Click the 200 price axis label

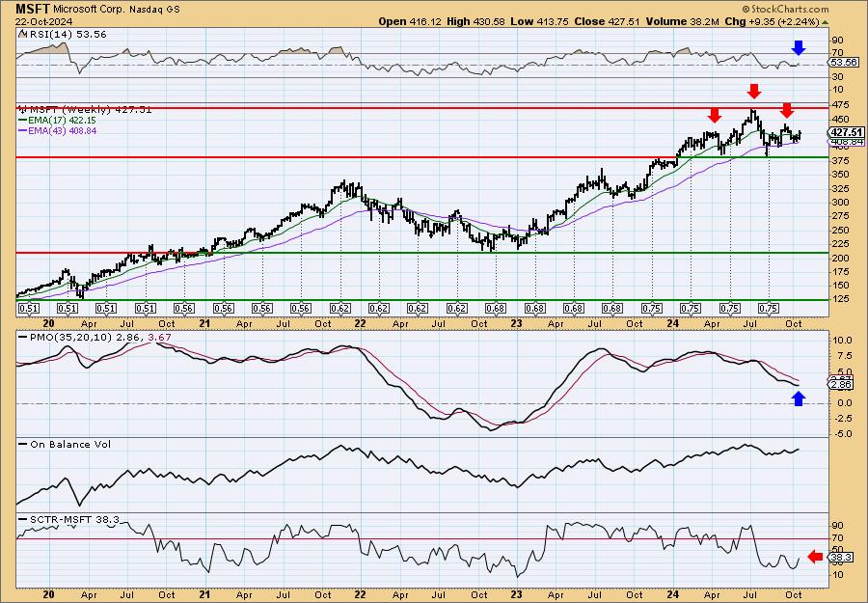tap(839, 258)
